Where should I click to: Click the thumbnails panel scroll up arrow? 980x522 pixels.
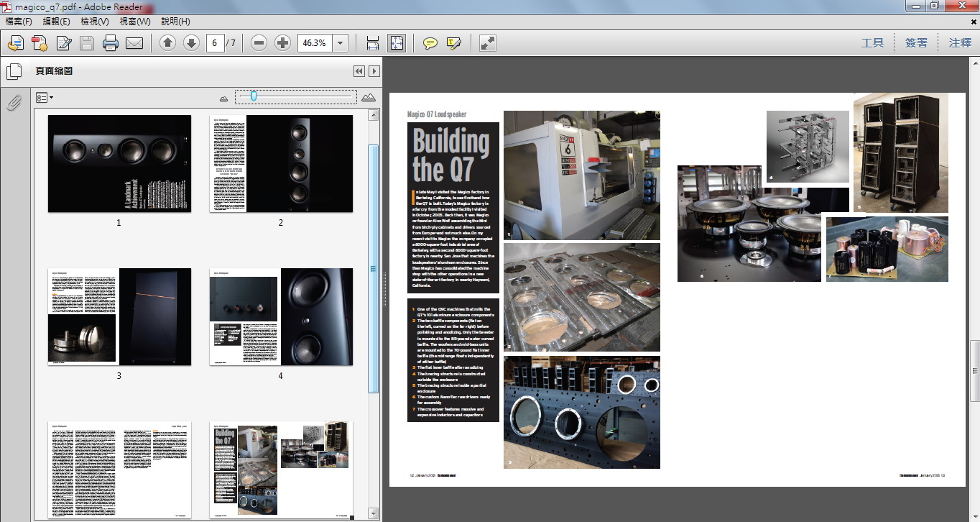374,114
